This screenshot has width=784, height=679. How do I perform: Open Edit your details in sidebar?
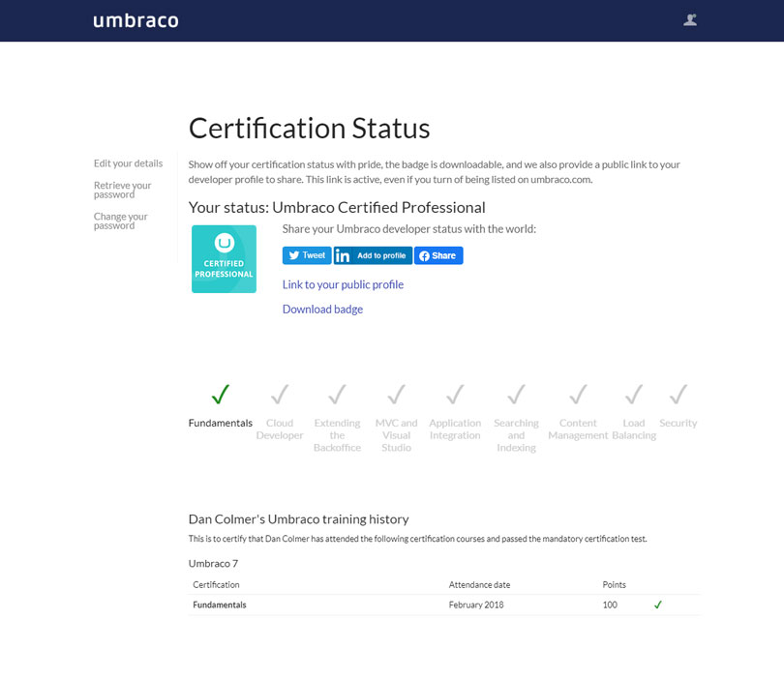click(128, 163)
